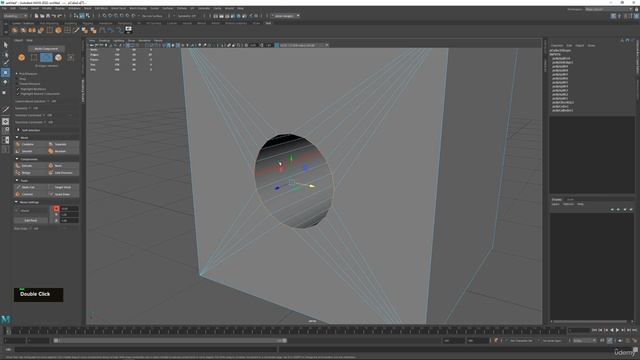The width and height of the screenshot is (640, 360).
Task: Open the Edit Mesh menu
Action: (x=101, y=8)
